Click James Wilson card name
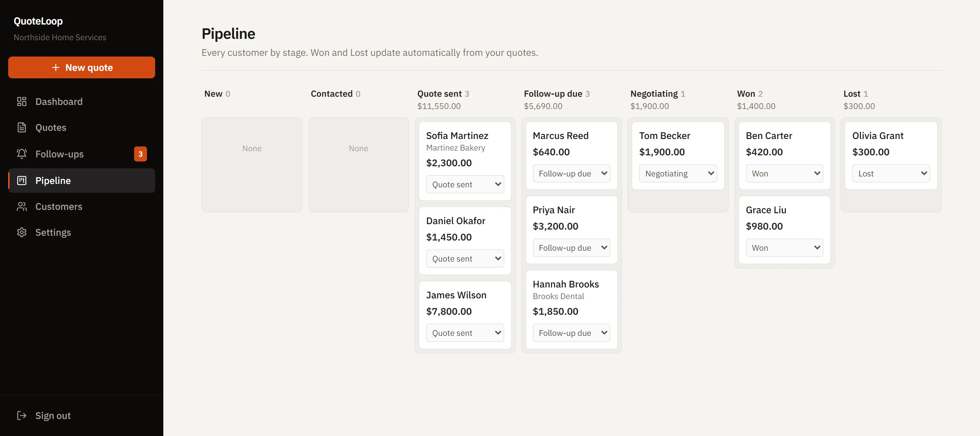 [456, 295]
